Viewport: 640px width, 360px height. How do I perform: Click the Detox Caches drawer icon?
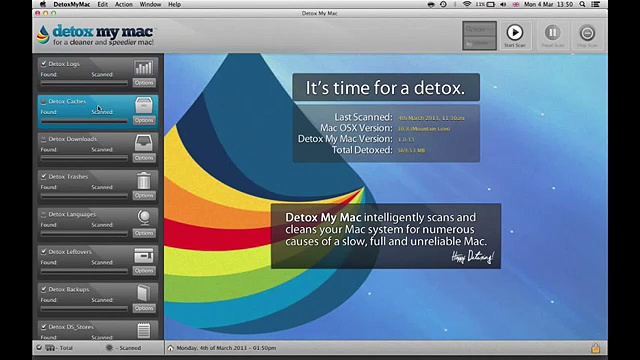pos(144,105)
